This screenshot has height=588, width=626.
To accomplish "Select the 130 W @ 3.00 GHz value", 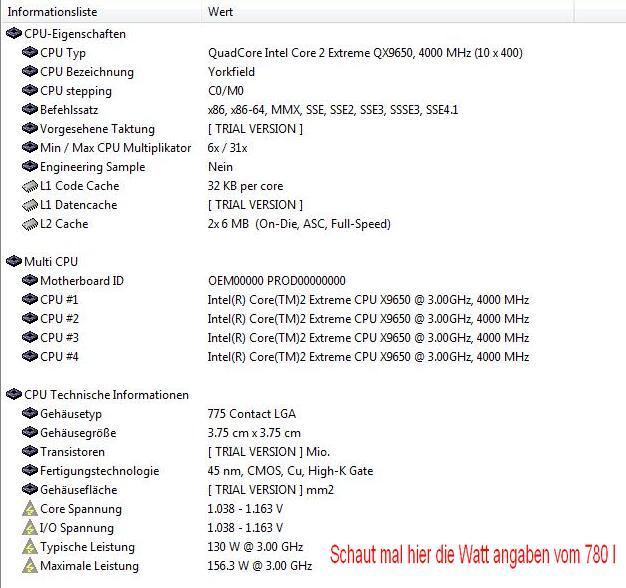I will [256, 546].
